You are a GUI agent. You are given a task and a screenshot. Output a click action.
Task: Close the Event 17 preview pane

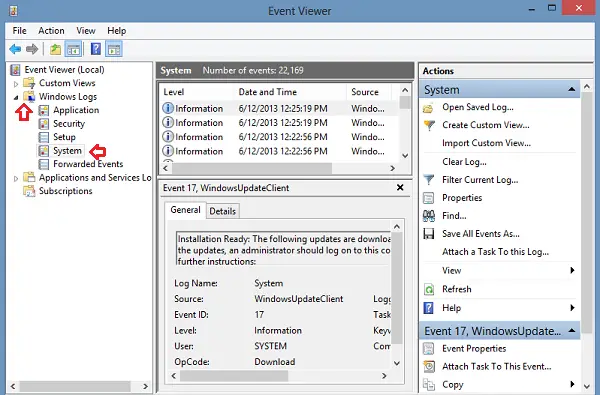pyautogui.click(x=400, y=188)
